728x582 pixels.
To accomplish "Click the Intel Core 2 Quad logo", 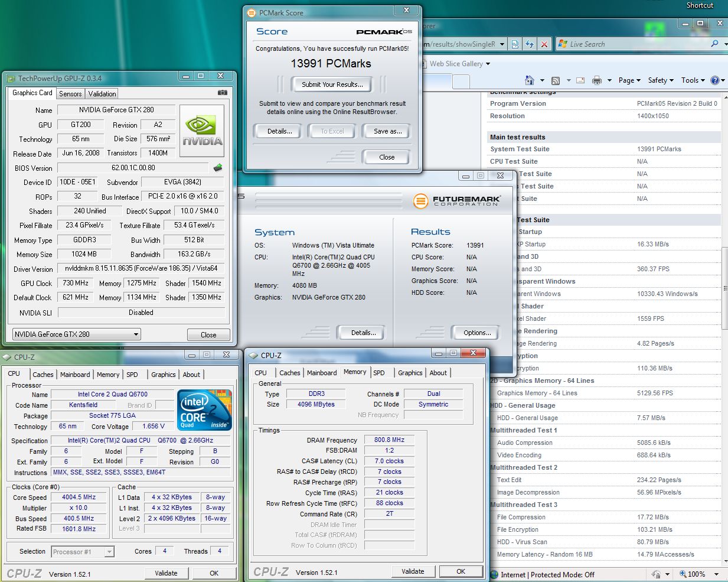I will coord(204,409).
